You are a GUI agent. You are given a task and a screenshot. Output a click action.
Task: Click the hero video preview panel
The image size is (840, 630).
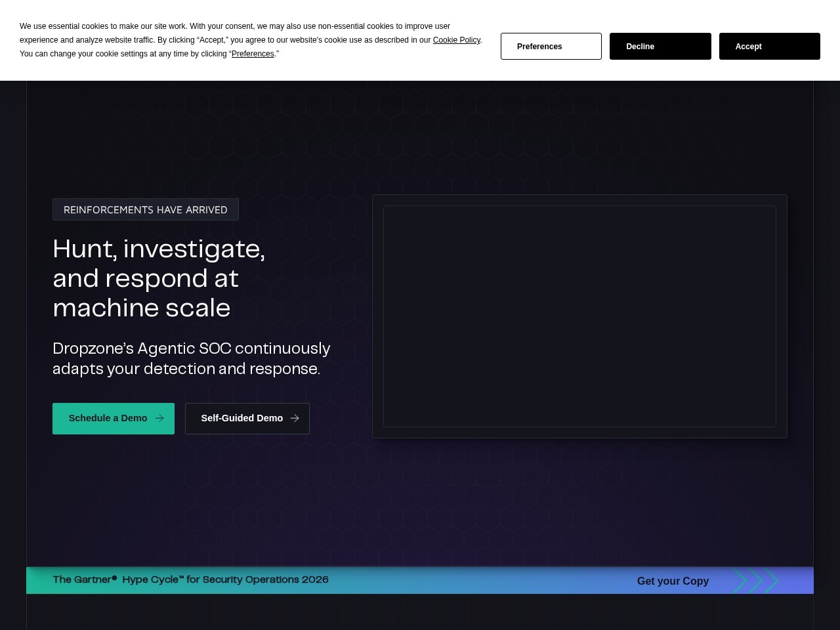coord(579,316)
